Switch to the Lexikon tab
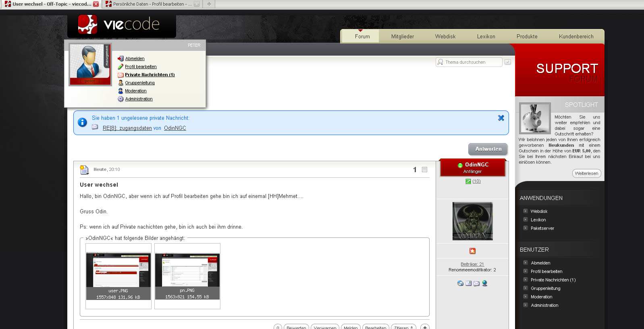The width and height of the screenshot is (644, 329). tap(486, 36)
